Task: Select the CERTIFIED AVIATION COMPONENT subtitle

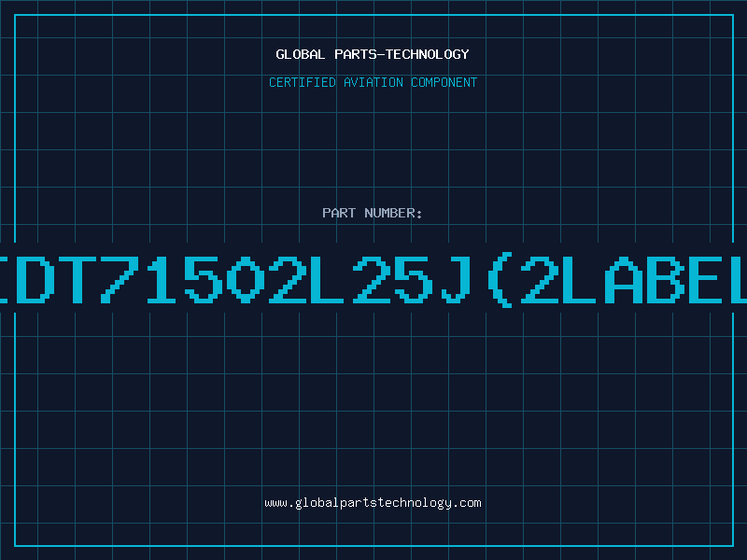Action: [373, 82]
